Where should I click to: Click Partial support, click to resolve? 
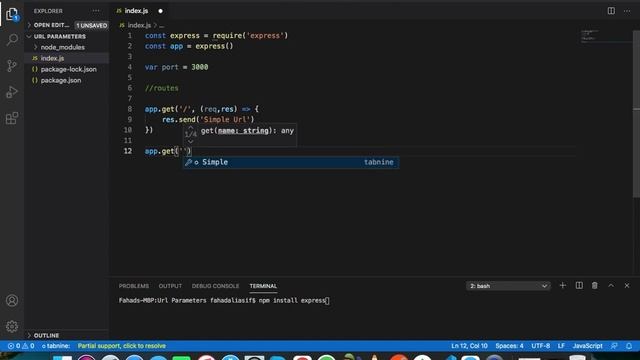pyautogui.click(x=122, y=346)
